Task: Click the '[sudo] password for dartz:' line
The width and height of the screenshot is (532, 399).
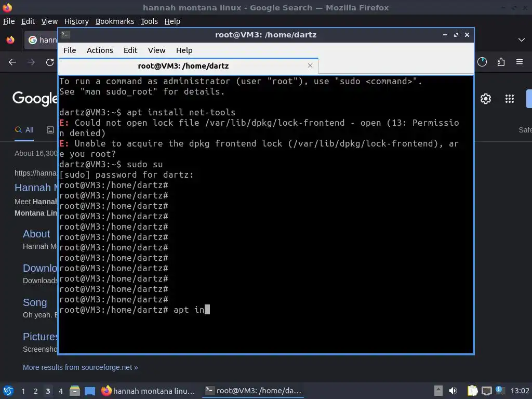Action: pos(127,175)
